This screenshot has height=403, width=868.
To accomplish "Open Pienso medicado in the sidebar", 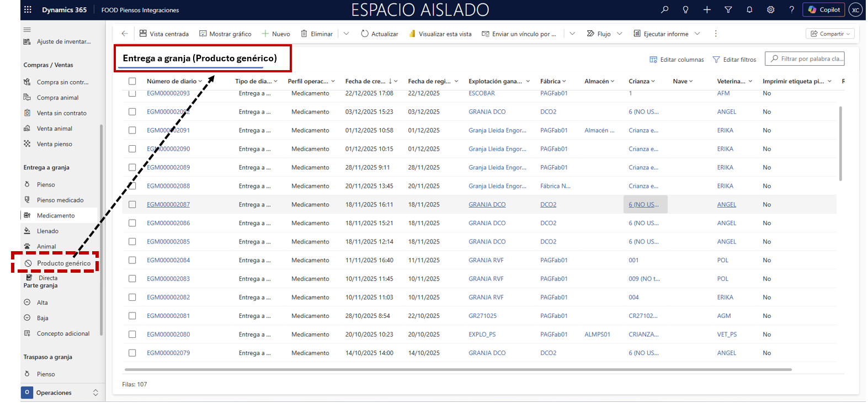I will (60, 200).
